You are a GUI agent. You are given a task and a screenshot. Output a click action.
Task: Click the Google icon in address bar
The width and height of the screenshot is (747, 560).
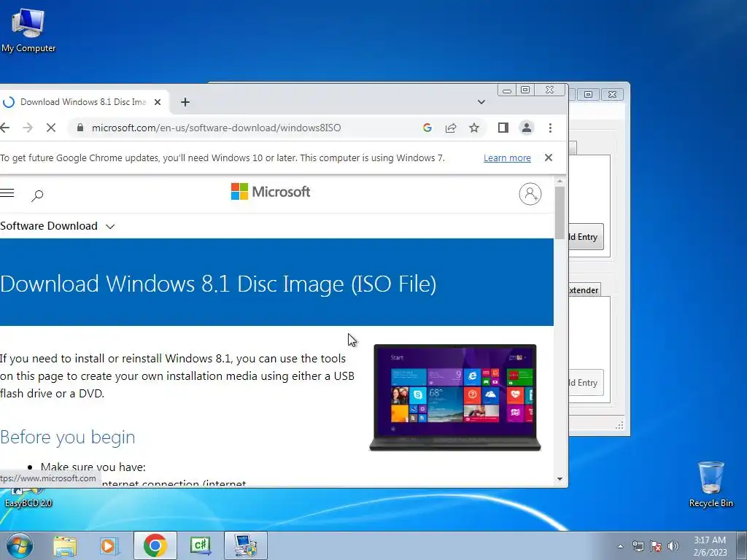point(427,128)
